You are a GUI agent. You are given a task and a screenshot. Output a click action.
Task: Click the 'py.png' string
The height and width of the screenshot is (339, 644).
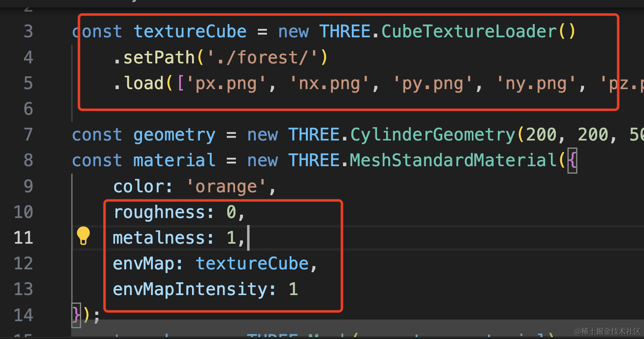coord(433,83)
